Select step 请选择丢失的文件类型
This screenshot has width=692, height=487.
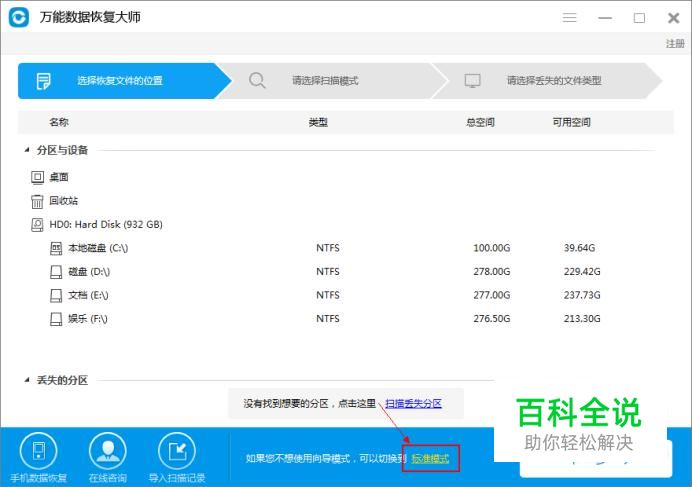[549, 81]
